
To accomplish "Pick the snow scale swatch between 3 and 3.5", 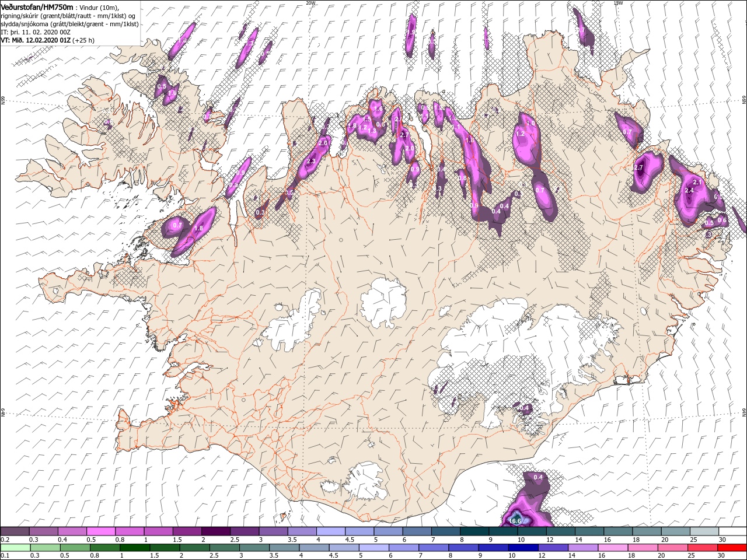I will [x=273, y=531].
